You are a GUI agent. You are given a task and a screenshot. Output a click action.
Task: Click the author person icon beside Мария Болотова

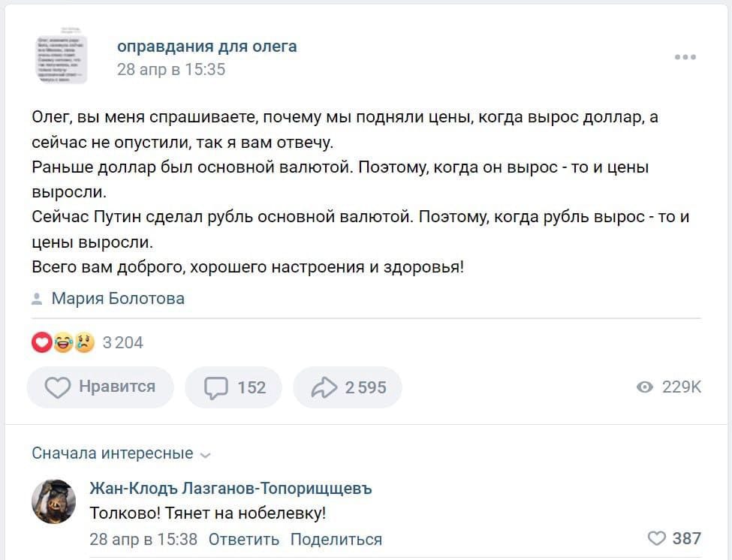pyautogui.click(x=37, y=300)
